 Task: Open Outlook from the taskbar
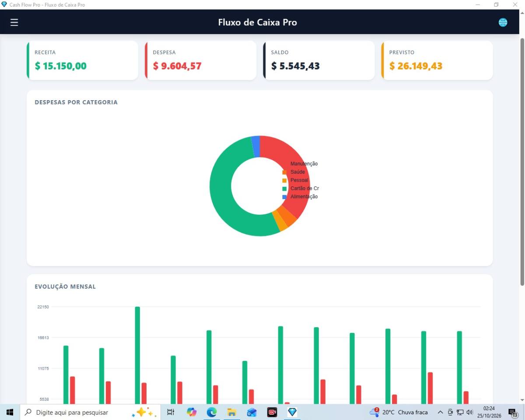(x=252, y=412)
